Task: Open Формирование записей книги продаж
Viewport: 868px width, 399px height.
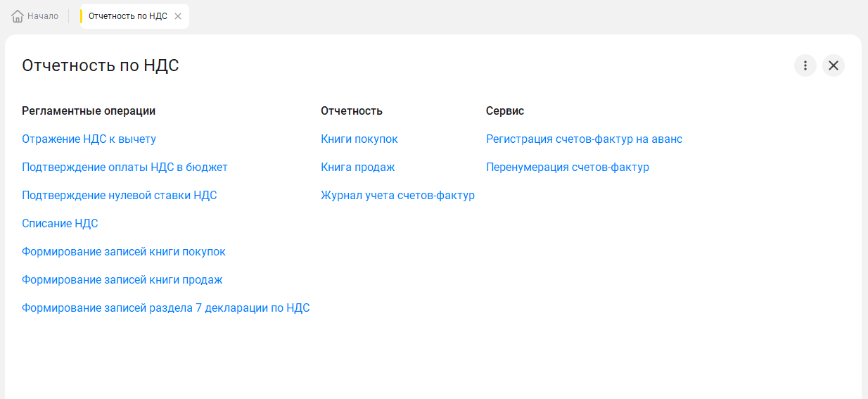Action: tap(122, 280)
